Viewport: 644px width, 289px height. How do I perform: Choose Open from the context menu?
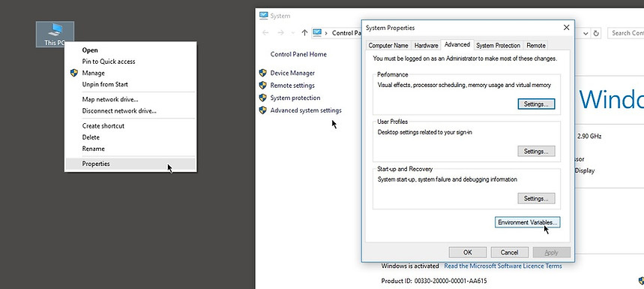pos(130,50)
